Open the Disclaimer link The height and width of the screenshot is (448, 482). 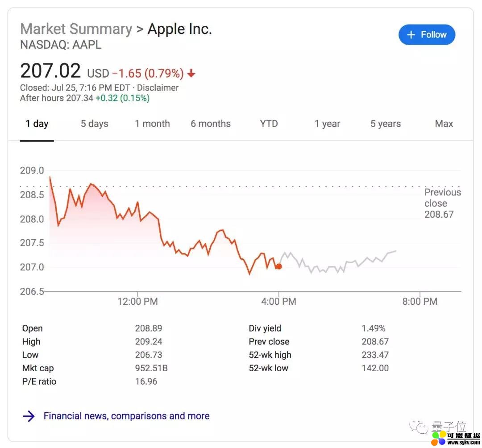158,87
